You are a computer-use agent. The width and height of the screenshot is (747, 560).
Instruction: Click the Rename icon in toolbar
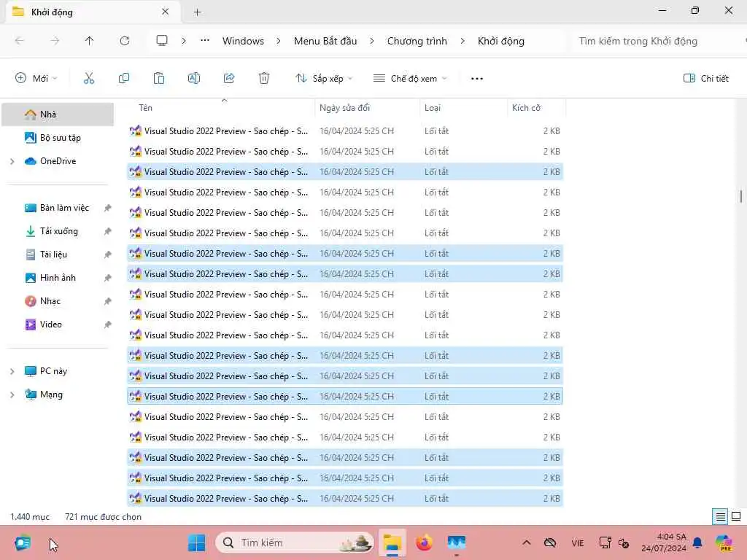(x=194, y=78)
